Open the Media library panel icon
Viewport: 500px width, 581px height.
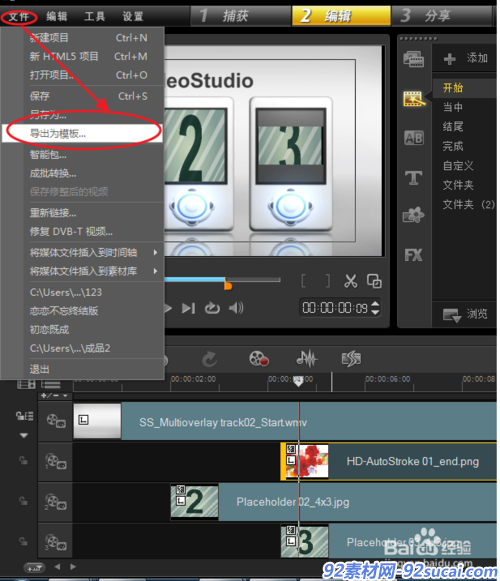[414, 59]
